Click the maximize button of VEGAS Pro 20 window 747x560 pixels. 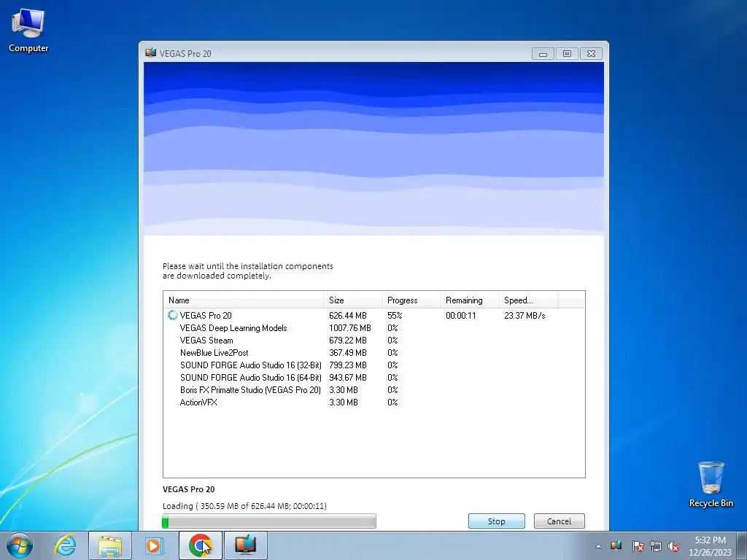[x=567, y=54]
